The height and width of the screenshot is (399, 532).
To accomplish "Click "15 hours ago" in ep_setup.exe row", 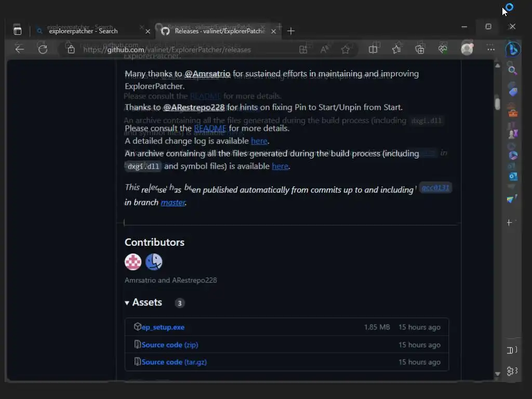I will 419,327.
